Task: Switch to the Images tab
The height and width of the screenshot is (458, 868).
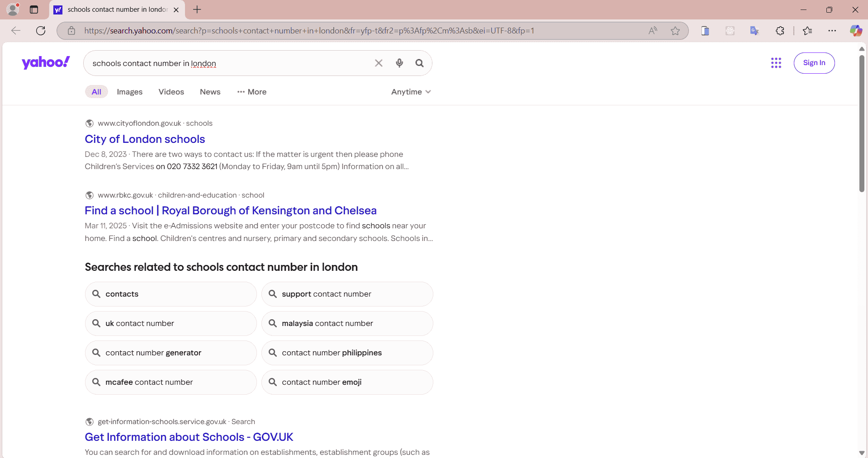Action: [x=130, y=92]
